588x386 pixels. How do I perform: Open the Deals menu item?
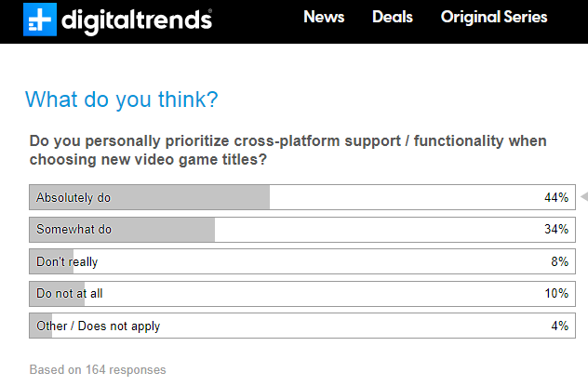tap(393, 17)
